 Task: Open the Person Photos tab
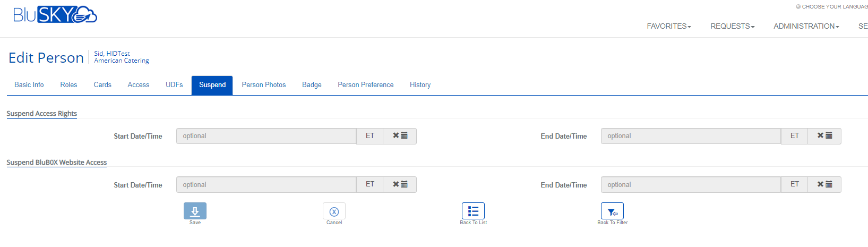pyautogui.click(x=263, y=85)
